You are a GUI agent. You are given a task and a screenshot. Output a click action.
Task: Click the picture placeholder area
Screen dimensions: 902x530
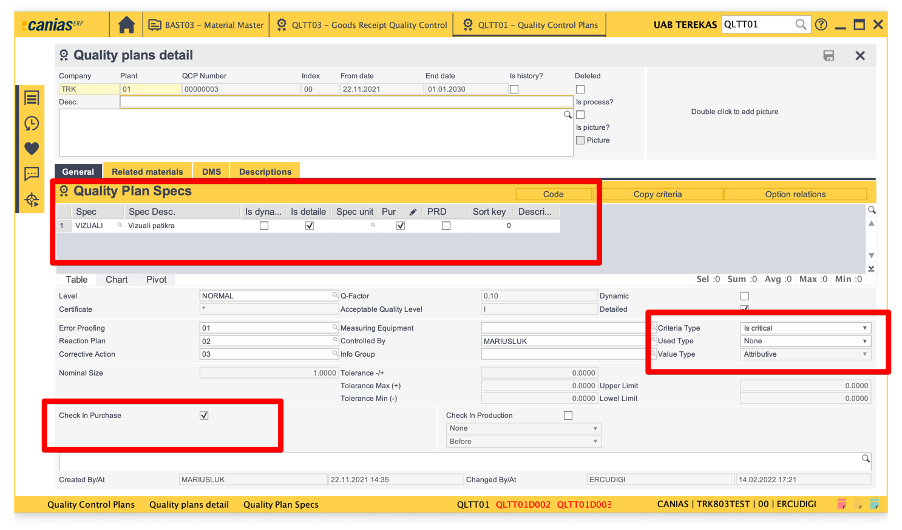pyautogui.click(x=734, y=112)
